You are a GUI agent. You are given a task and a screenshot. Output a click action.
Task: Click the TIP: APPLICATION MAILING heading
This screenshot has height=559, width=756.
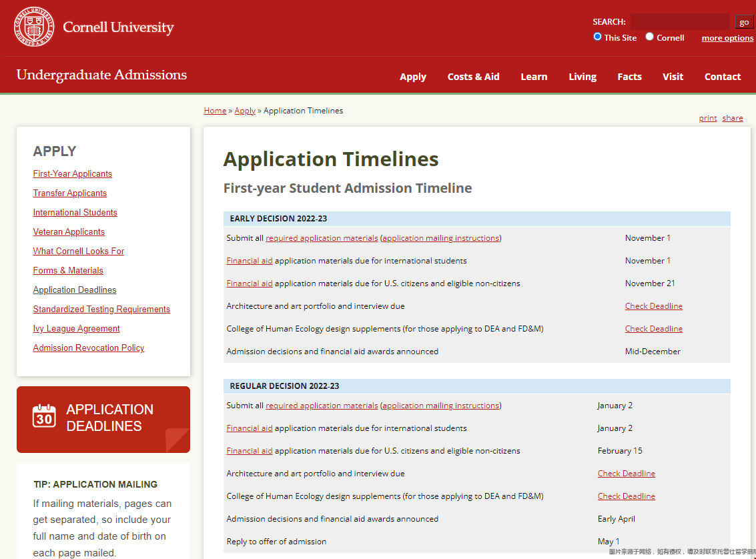point(95,484)
